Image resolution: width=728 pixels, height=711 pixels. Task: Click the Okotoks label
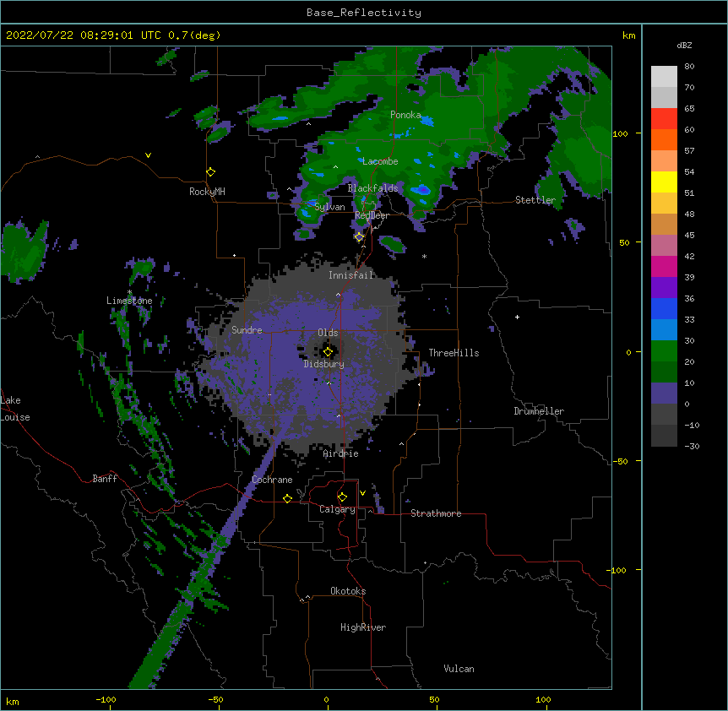tap(348, 591)
